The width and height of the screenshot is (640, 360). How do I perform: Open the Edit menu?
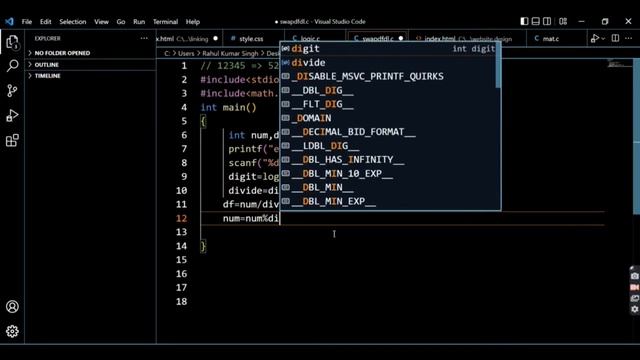pyautogui.click(x=46, y=22)
